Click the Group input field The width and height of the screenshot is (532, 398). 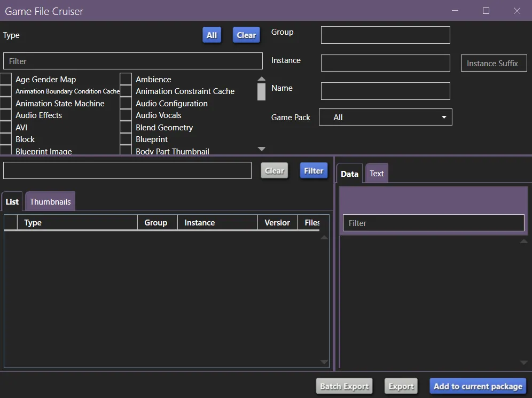pyautogui.click(x=385, y=35)
